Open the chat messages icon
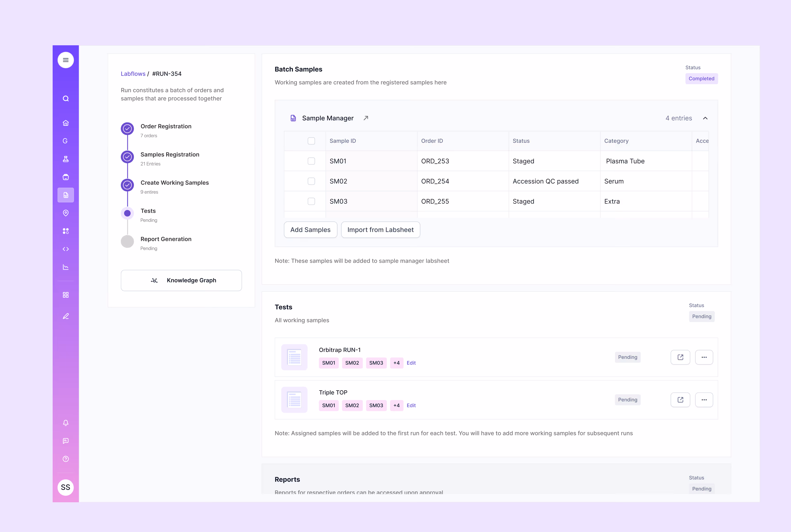Screen dimensions: 791x532 point(65,441)
